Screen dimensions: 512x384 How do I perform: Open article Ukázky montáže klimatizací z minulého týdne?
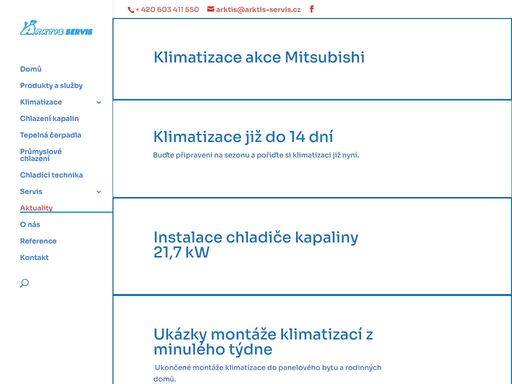263,342
